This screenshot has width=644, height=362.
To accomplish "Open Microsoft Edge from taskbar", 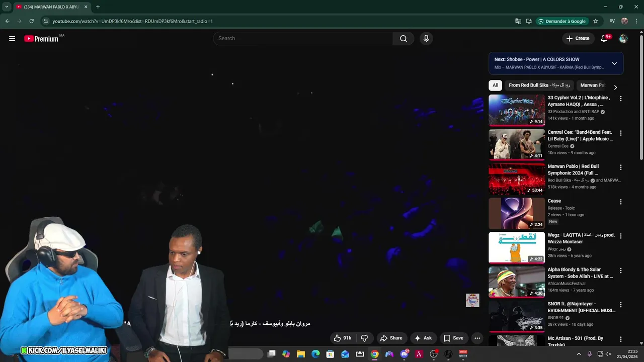I will (315, 354).
